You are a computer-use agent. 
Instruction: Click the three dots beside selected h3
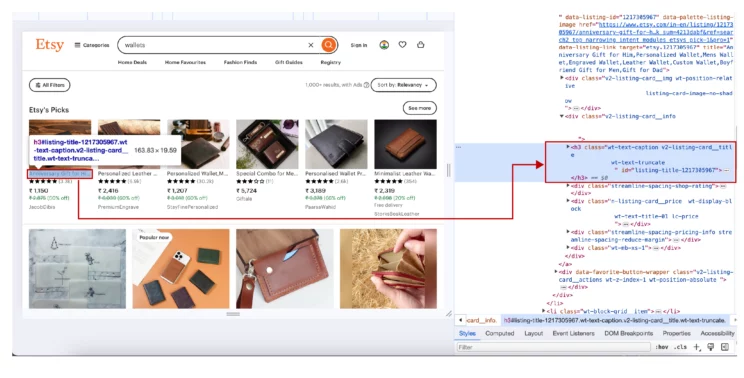458,147
